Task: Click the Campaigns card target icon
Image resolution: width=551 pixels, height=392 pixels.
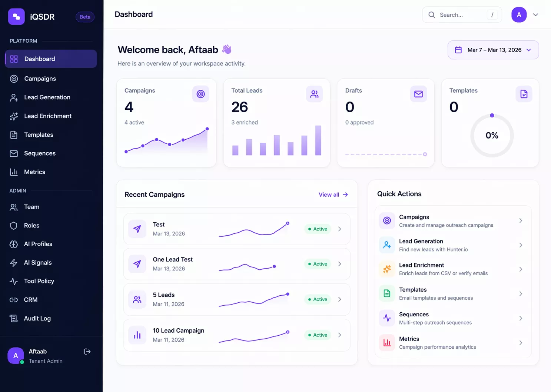Action: (x=200, y=94)
